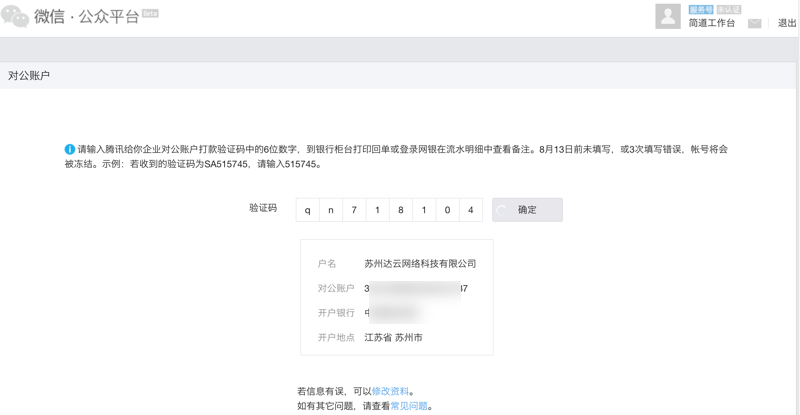The height and width of the screenshot is (415, 800).
Task: Click the 对公账户 section header
Action: coord(29,76)
